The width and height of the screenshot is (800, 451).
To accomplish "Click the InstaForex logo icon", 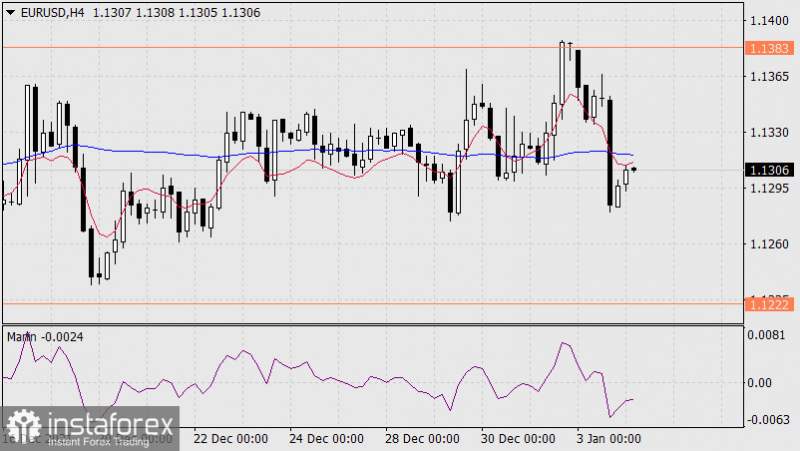I will pyautogui.click(x=21, y=426).
